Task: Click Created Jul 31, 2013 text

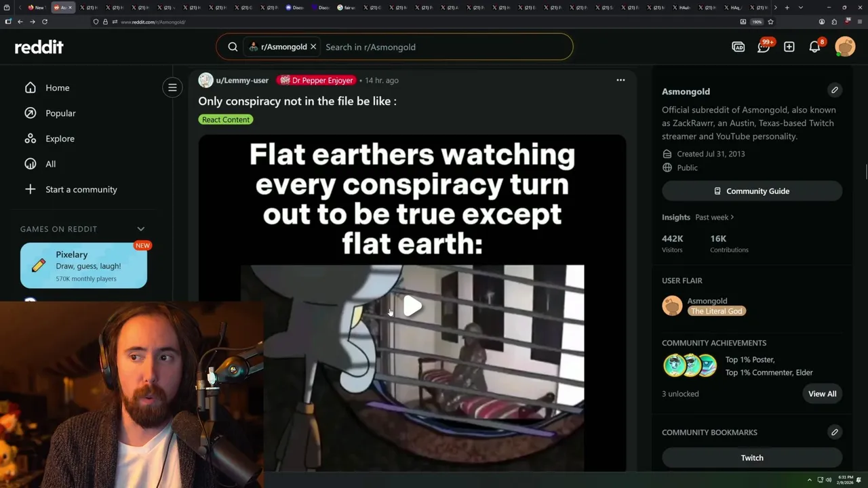Action: 711,154
